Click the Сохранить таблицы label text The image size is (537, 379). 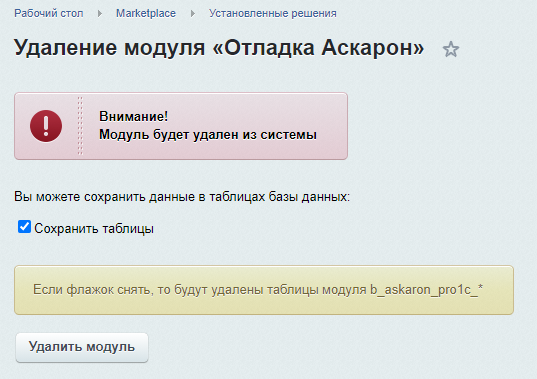coord(94,229)
